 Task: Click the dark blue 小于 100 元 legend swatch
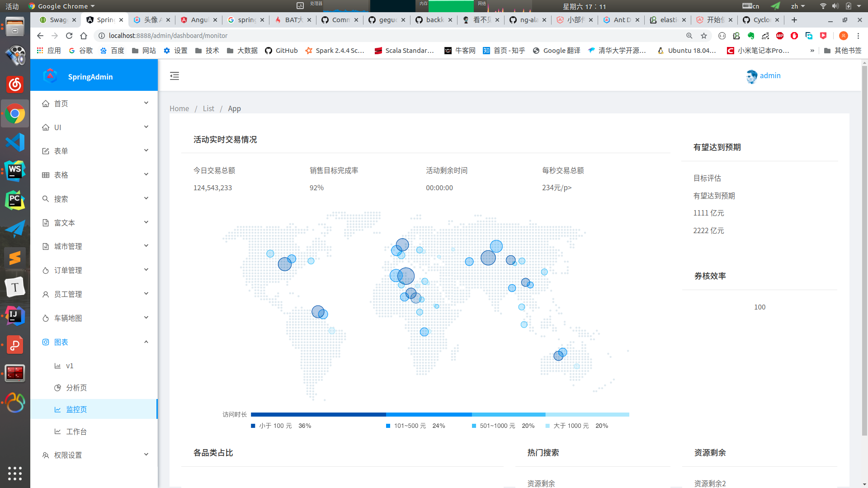(253, 426)
